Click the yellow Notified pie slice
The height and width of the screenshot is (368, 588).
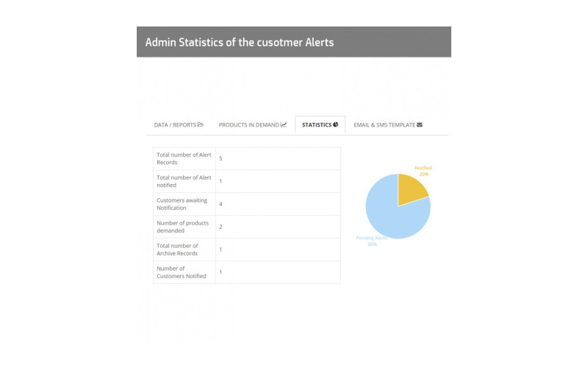point(412,192)
